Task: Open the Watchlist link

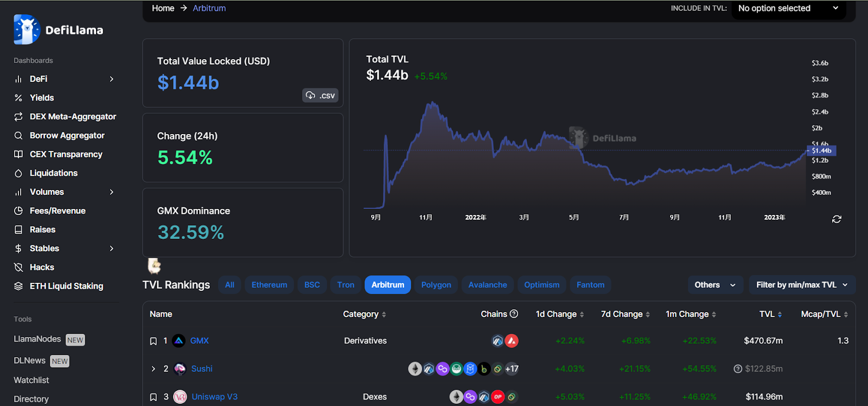Action: 31,380
